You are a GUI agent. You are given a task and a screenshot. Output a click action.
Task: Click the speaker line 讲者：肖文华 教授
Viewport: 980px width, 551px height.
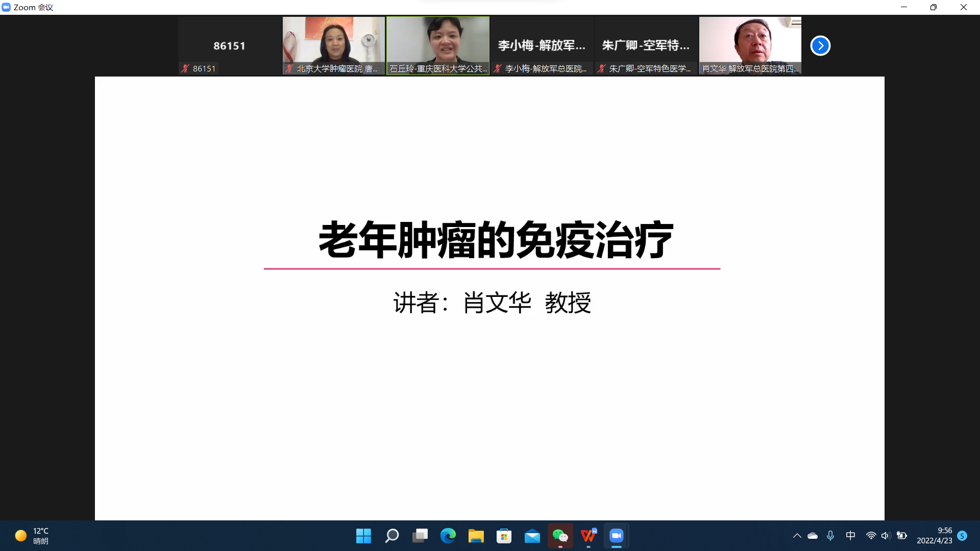[492, 303]
